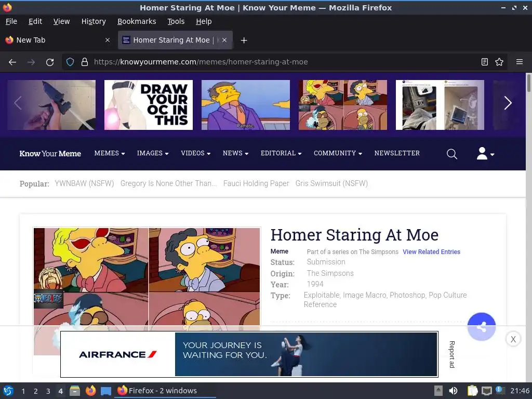Open the File menu
Viewport: 532px width, 399px height.
coord(11,21)
